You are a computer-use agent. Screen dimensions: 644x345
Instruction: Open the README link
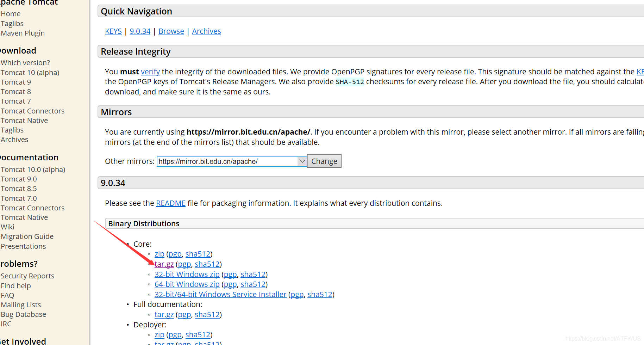coord(171,203)
